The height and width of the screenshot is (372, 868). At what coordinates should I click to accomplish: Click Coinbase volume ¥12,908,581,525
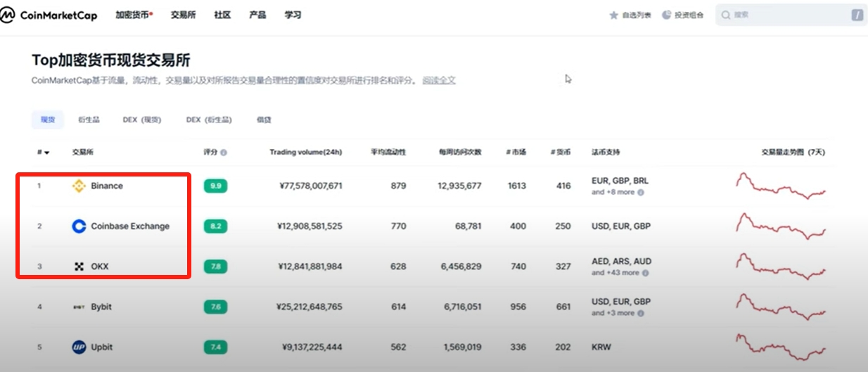(309, 226)
